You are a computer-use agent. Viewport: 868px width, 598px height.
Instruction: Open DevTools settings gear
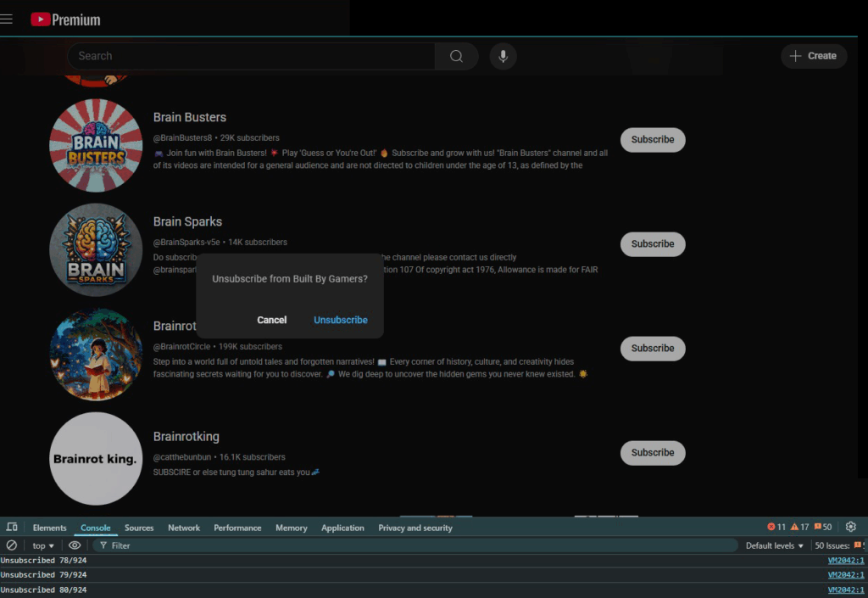851,527
